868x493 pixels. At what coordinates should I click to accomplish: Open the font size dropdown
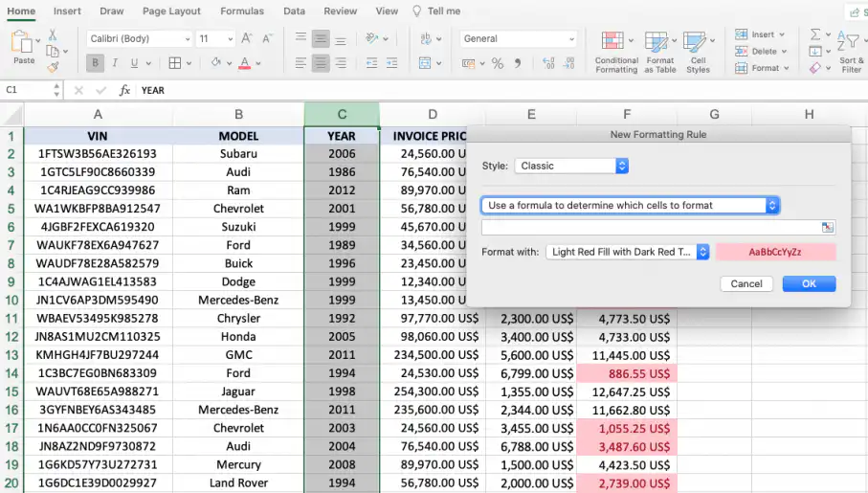231,39
